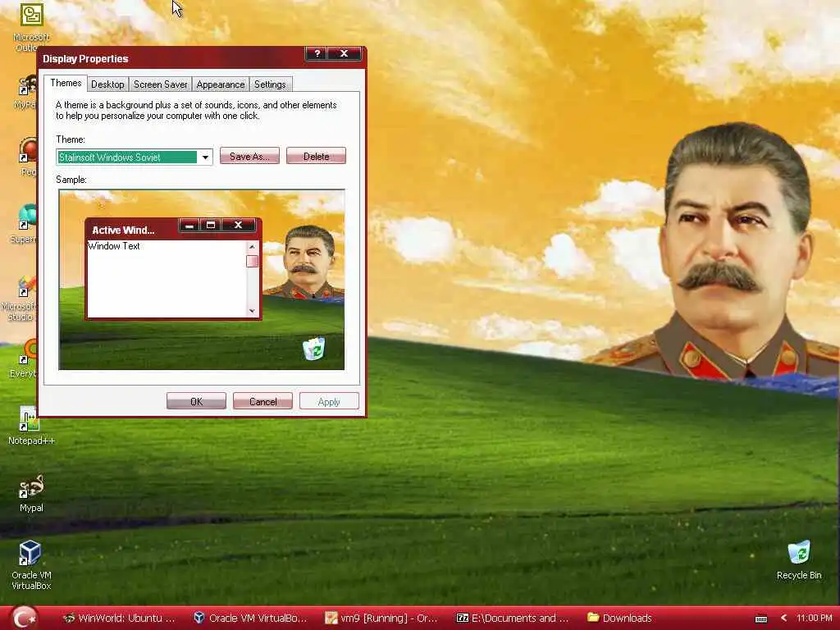Open the Themes tab

pyautogui.click(x=66, y=83)
